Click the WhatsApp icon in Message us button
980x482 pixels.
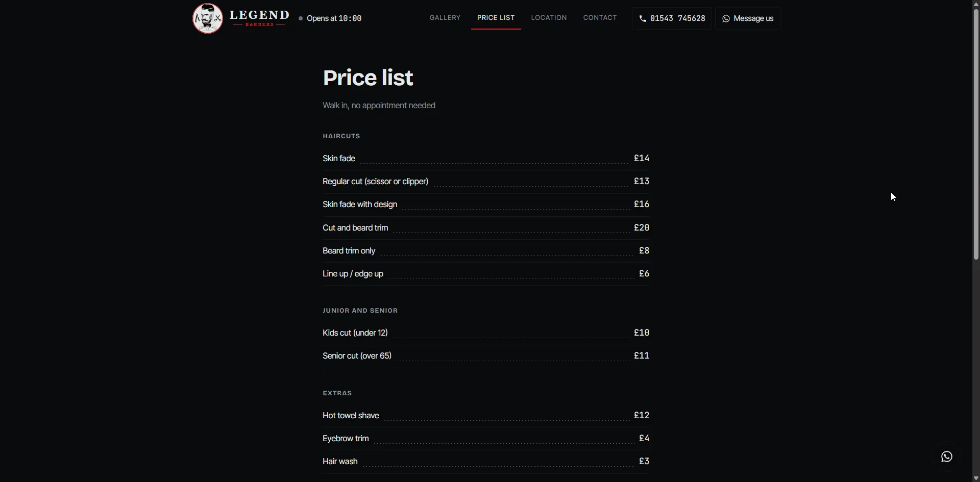click(726, 18)
